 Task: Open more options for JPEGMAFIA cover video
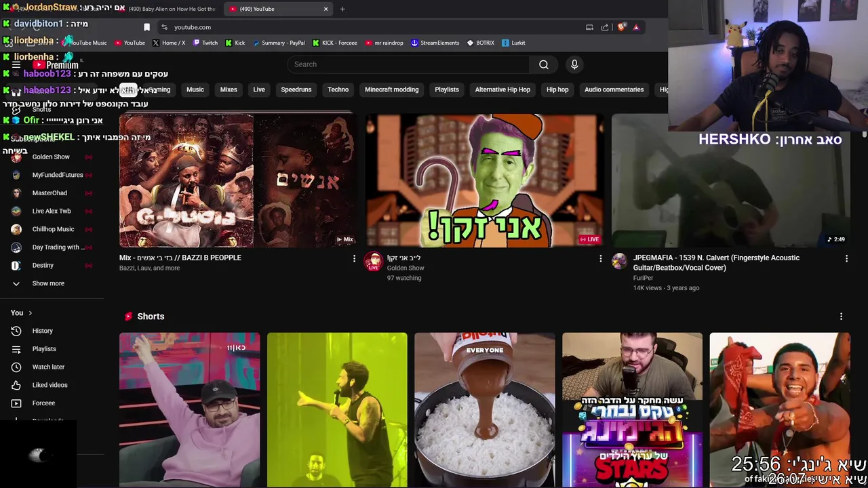pyautogui.click(x=846, y=258)
